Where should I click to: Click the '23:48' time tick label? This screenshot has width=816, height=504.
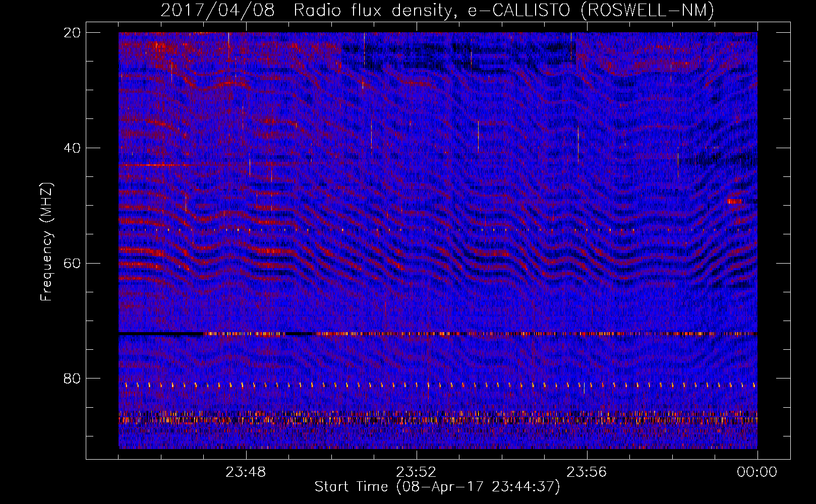click(x=246, y=472)
